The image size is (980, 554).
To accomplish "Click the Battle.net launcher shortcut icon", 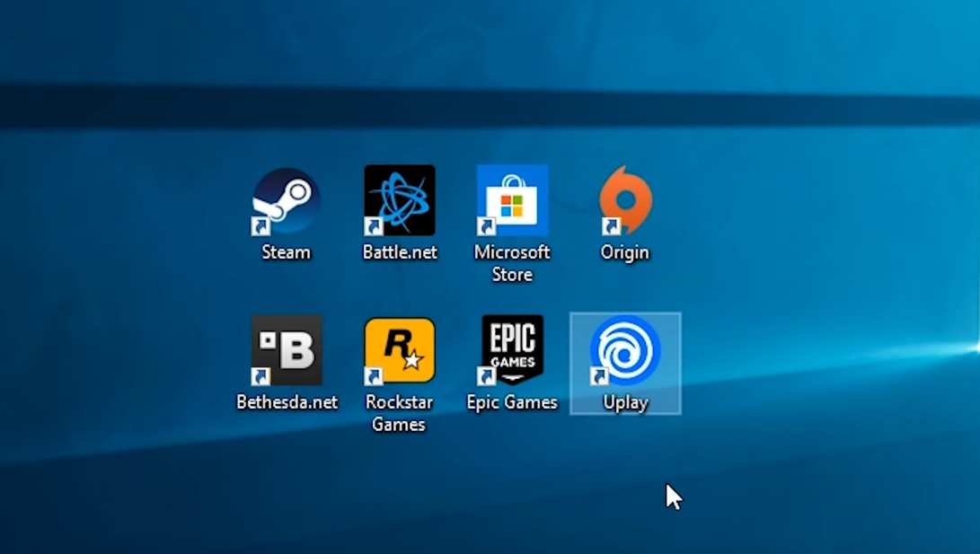I will [400, 200].
